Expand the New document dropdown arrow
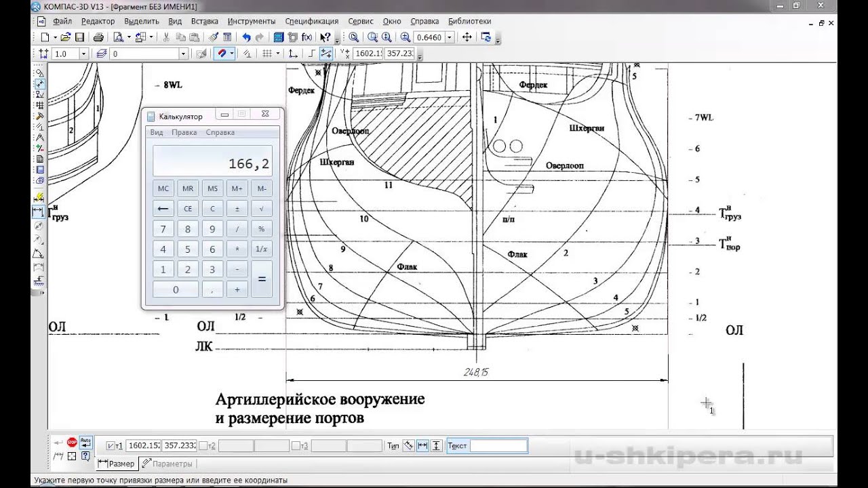 tap(54, 37)
